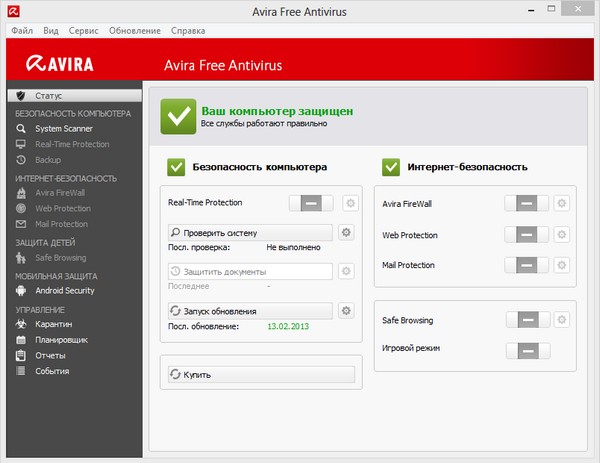Open the События events list

pos(52,371)
